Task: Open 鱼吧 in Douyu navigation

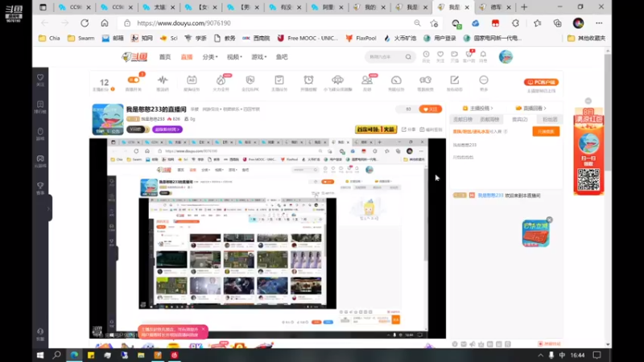Action: (282, 57)
